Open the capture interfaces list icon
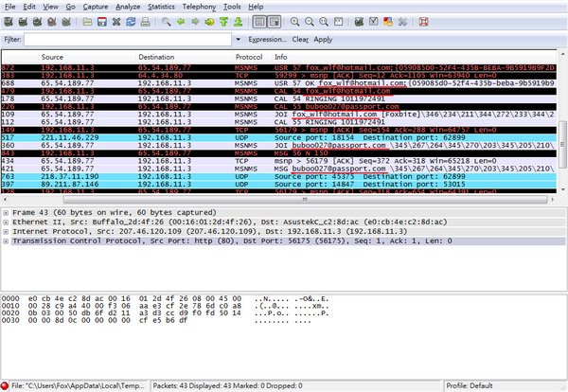This screenshot has height=392, width=568. [x=9, y=22]
